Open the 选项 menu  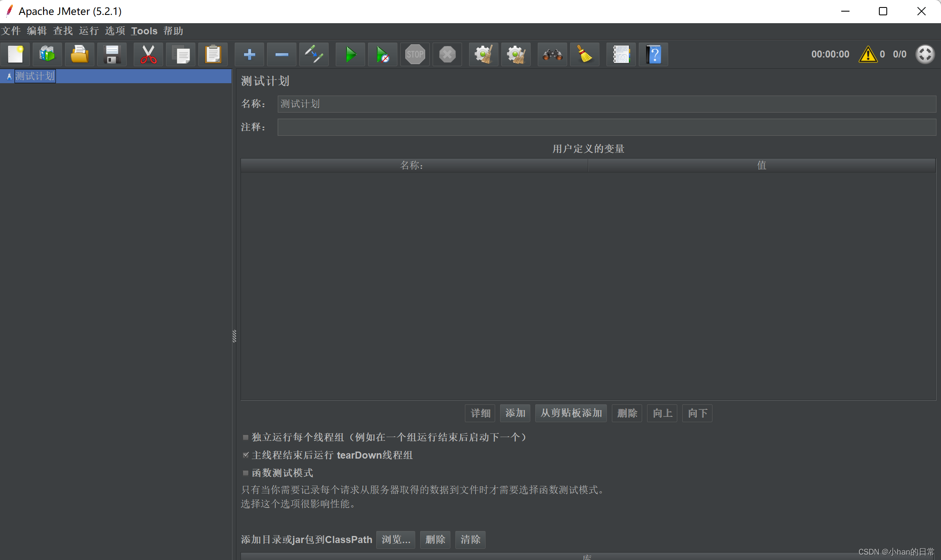point(115,31)
